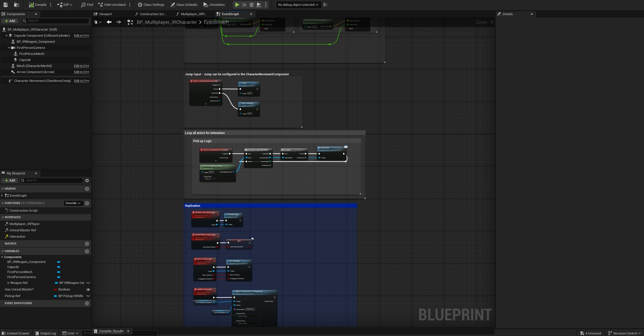Save the blueprint with the floppy disk icon

5,5
